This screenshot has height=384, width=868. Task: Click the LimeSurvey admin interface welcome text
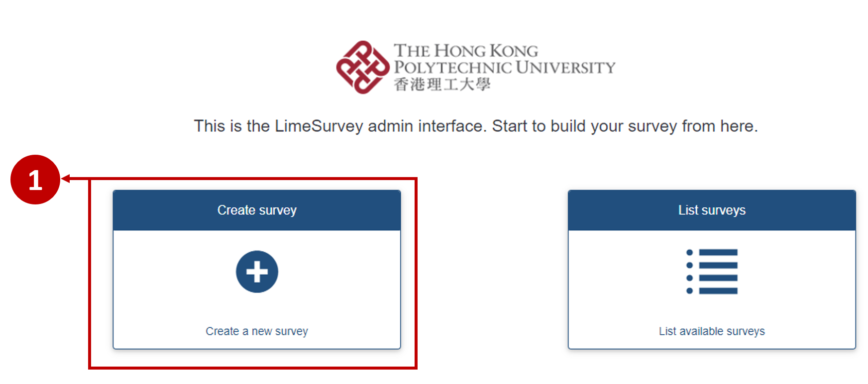click(x=475, y=126)
